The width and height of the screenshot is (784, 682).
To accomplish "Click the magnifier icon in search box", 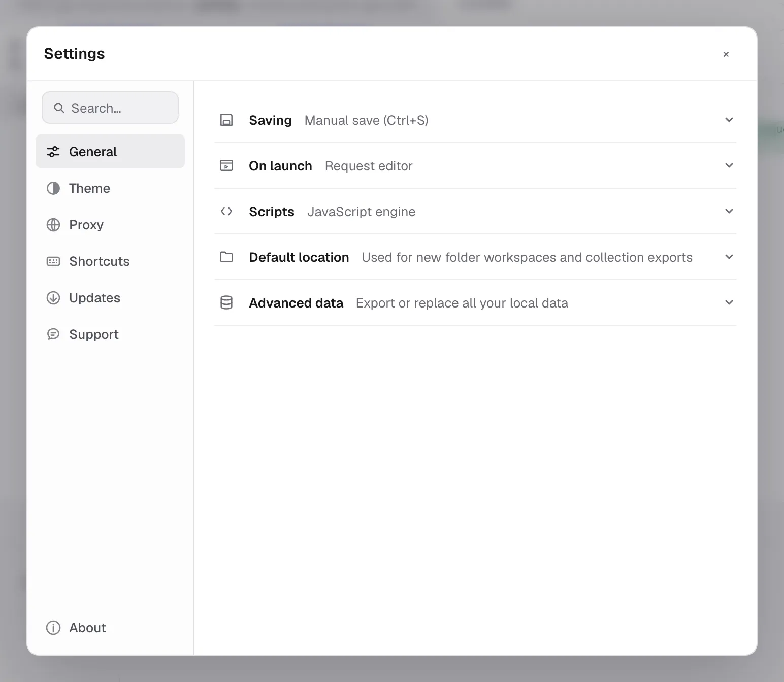I will coord(59,108).
